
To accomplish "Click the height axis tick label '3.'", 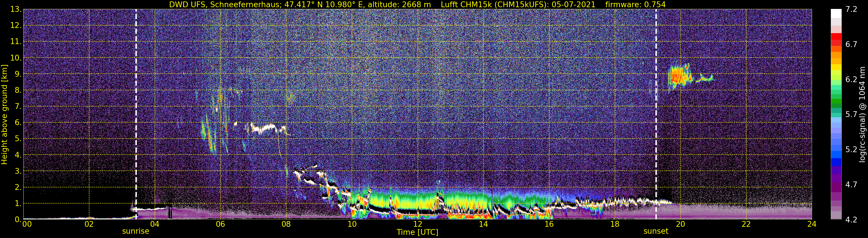I will click(x=18, y=171).
